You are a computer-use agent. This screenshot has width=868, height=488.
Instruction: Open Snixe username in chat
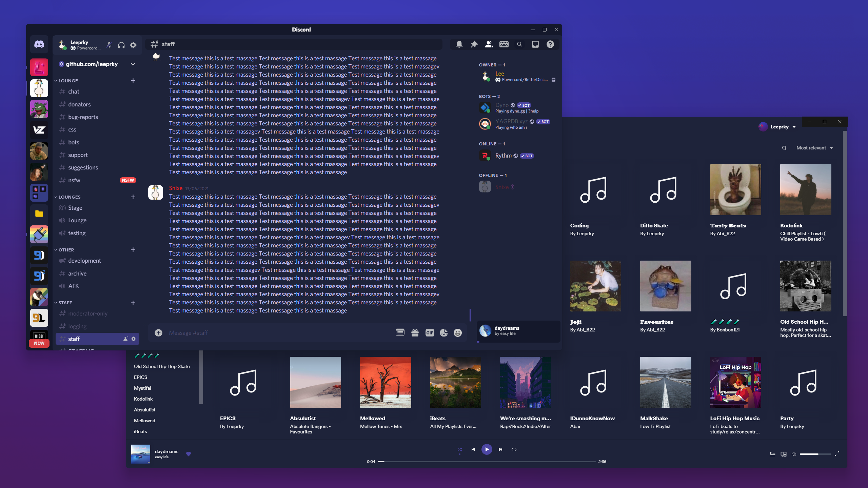point(176,188)
